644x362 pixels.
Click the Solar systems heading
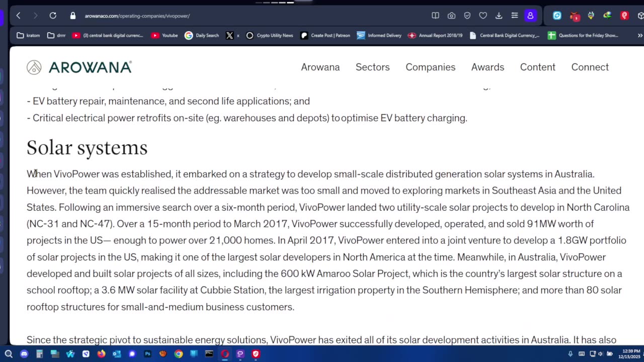(x=87, y=147)
